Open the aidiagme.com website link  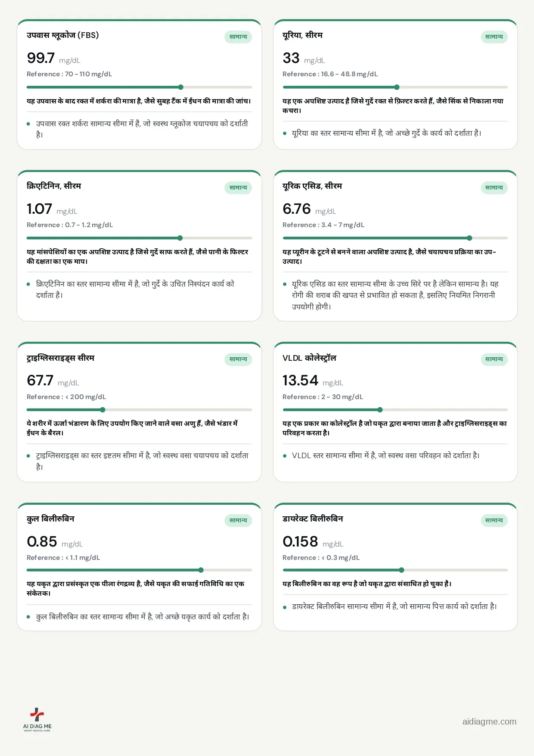[489, 722]
